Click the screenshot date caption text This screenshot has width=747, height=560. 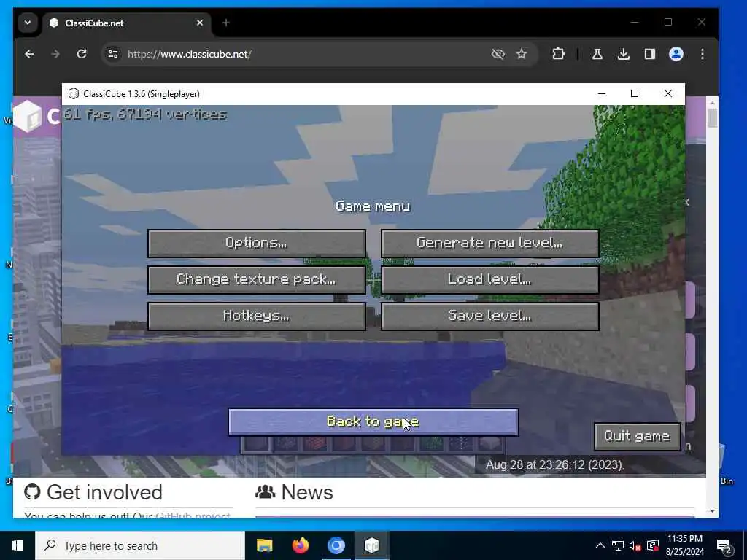(554, 464)
